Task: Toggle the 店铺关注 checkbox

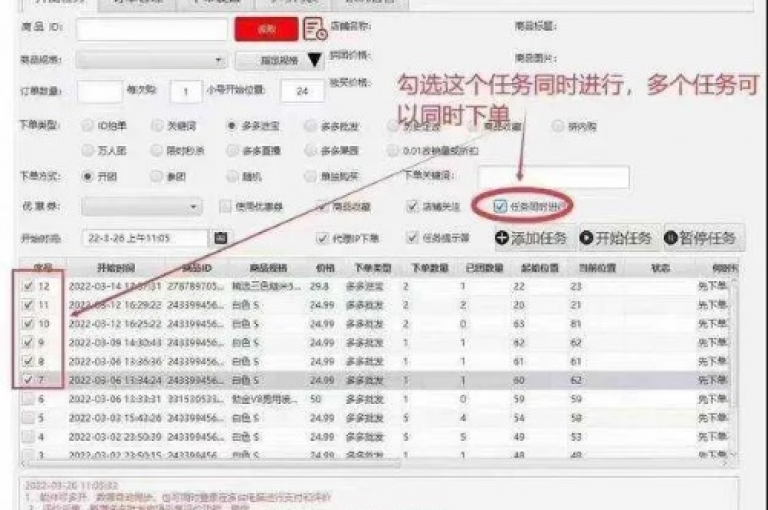Action: coord(412,206)
